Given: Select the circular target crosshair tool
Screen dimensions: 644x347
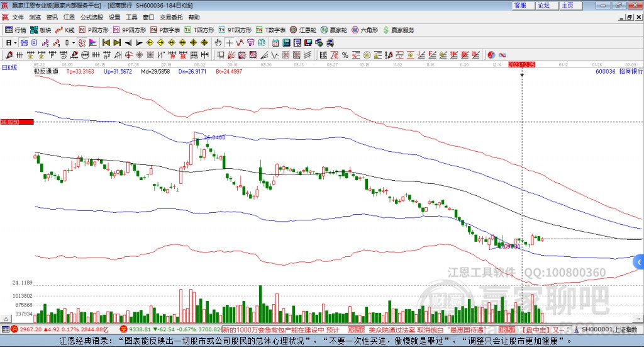Looking at the screenshot, I should [128, 55].
